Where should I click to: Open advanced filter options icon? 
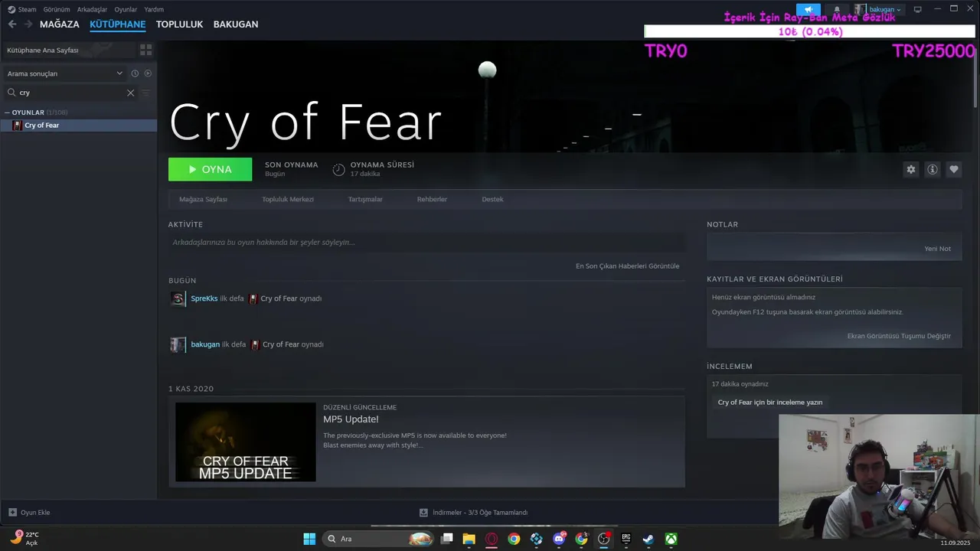[145, 93]
